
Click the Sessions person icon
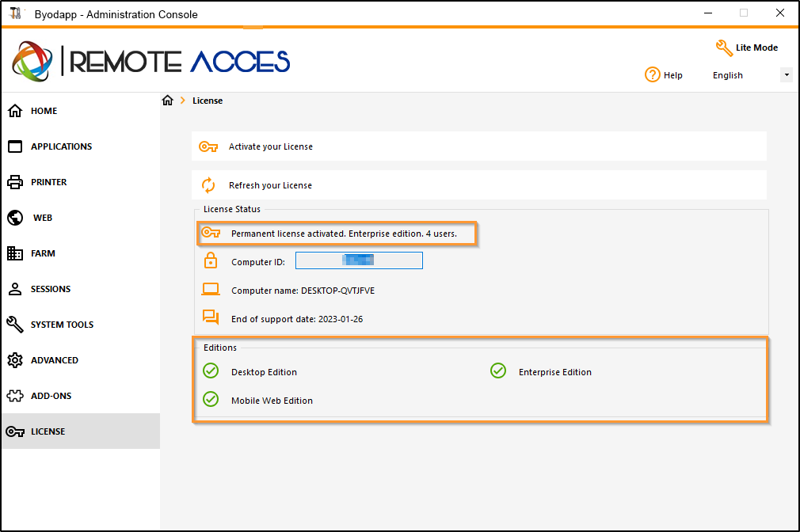click(x=15, y=289)
